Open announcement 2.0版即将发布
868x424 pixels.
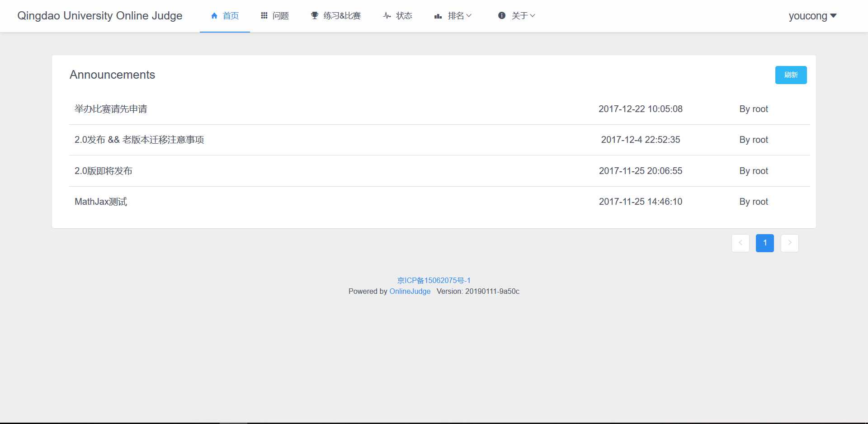(x=104, y=171)
